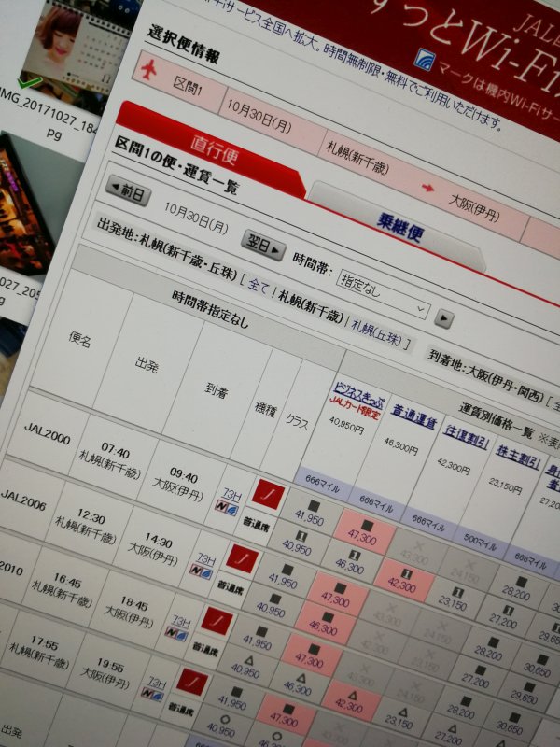560x747 pixels.
Task: Click 17:55 flight J class 41,950 fare cell
Action: click(232, 698)
